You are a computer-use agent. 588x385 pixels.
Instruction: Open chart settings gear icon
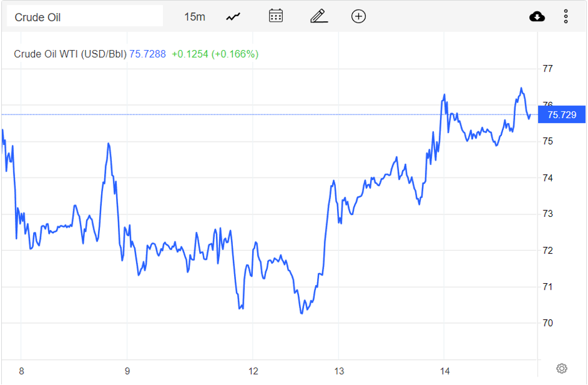tap(562, 368)
